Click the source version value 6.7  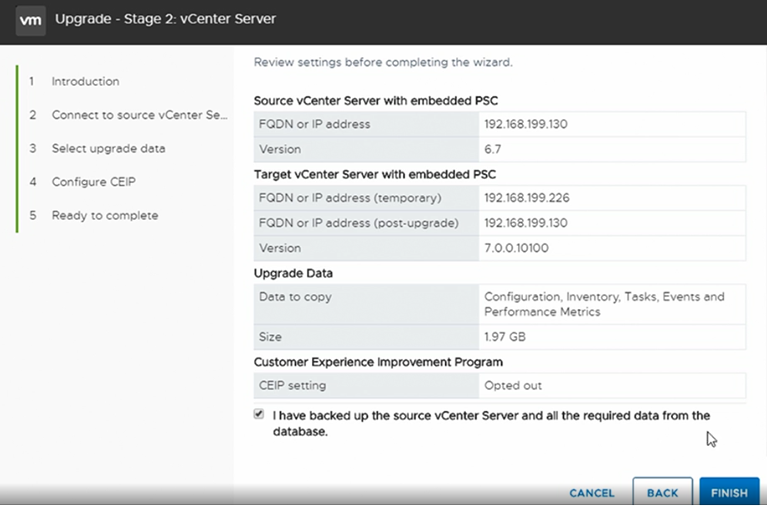(493, 149)
